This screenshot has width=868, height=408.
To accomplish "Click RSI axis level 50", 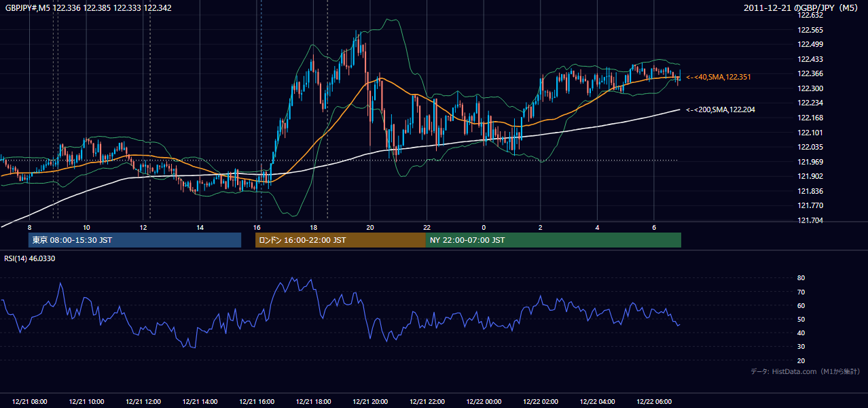I will pos(801,319).
